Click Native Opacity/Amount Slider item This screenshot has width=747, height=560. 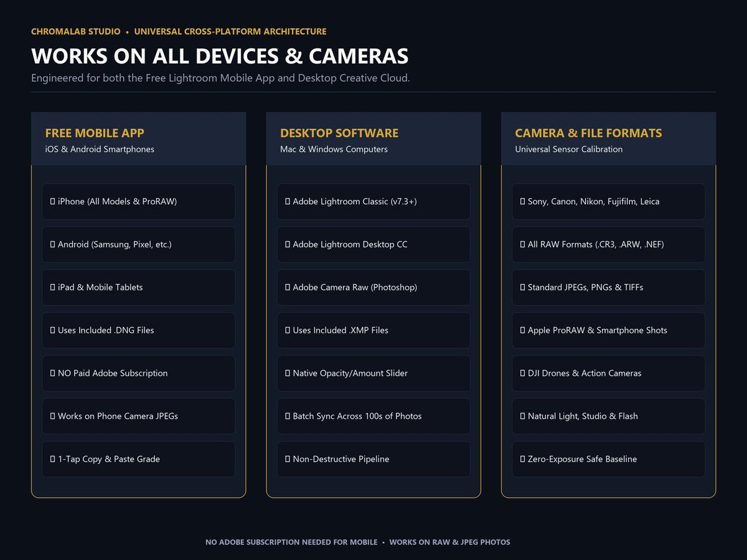click(x=374, y=373)
